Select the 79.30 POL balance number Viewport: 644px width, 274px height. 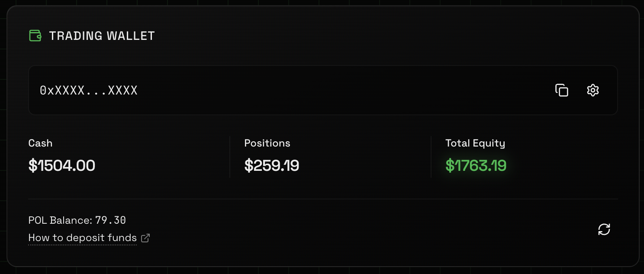[110, 220]
